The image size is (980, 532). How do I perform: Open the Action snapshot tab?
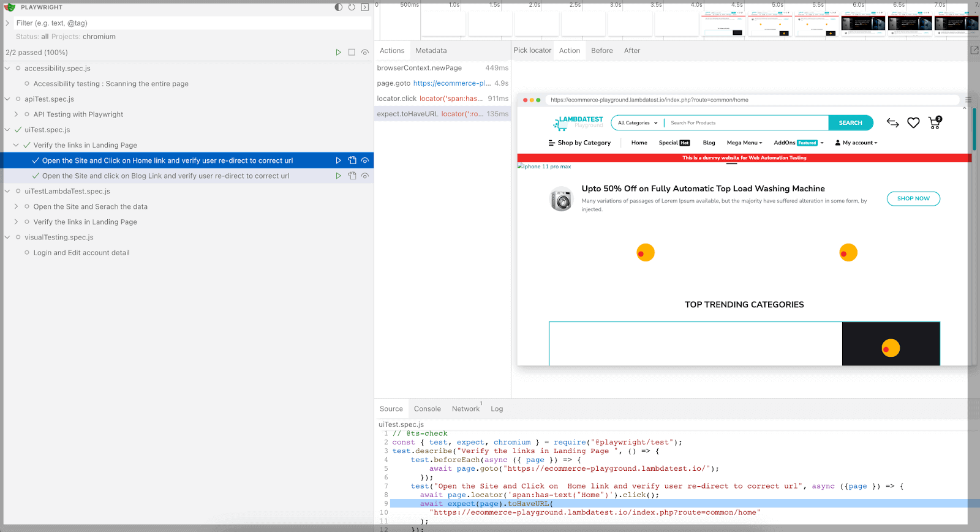(x=570, y=51)
